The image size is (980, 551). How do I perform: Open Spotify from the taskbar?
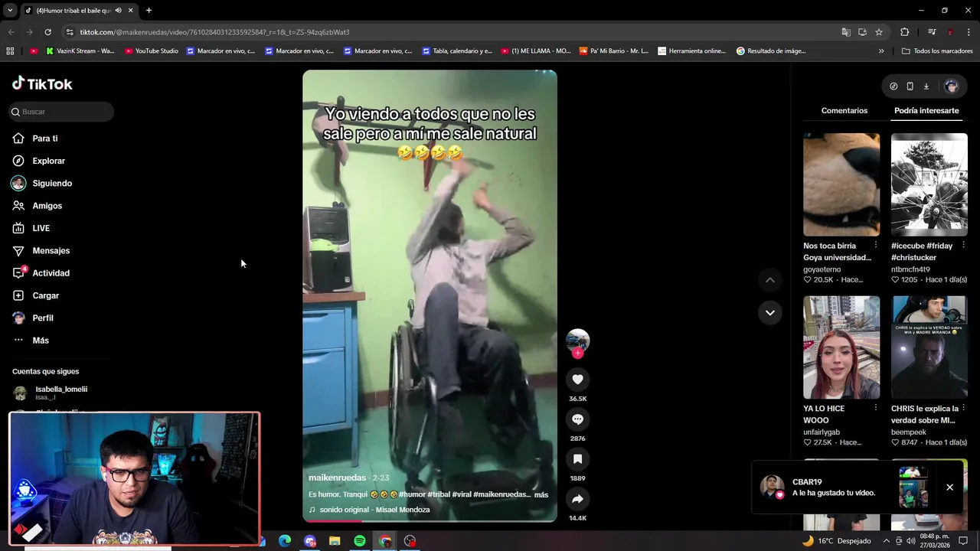(360, 541)
